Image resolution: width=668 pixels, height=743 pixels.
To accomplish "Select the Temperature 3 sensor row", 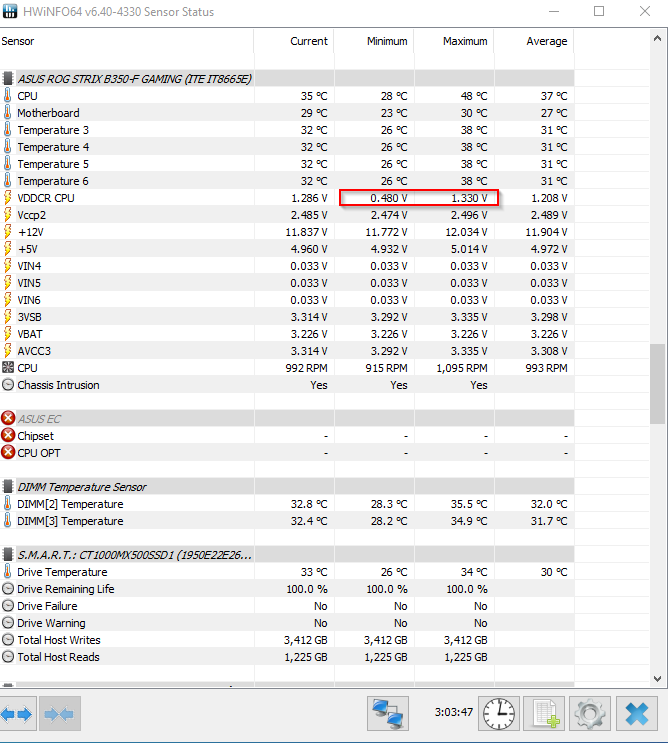I will coord(287,130).
